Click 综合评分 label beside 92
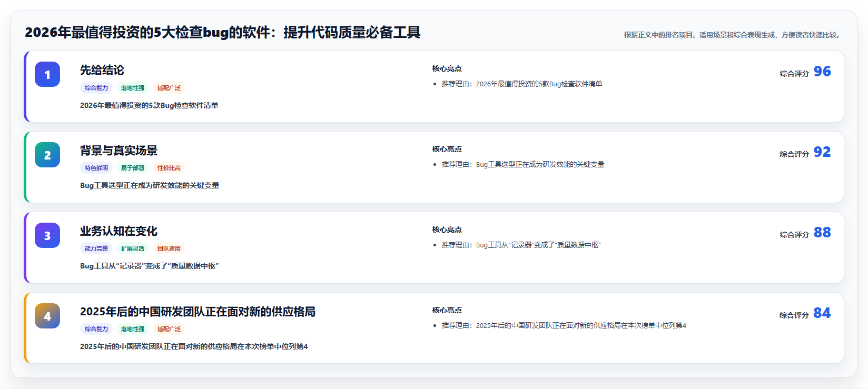Image resolution: width=868 pixels, height=389 pixels. point(794,154)
